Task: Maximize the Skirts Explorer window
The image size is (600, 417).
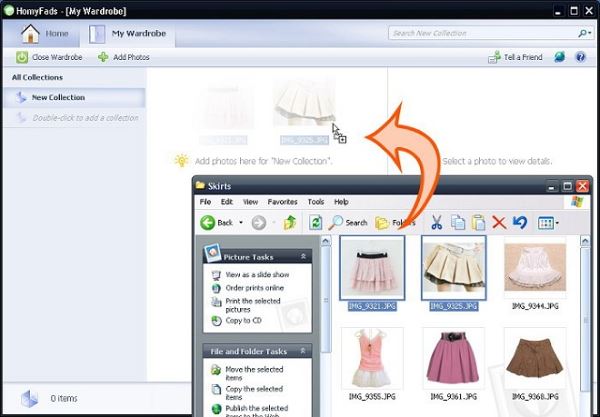Action: pos(567,186)
